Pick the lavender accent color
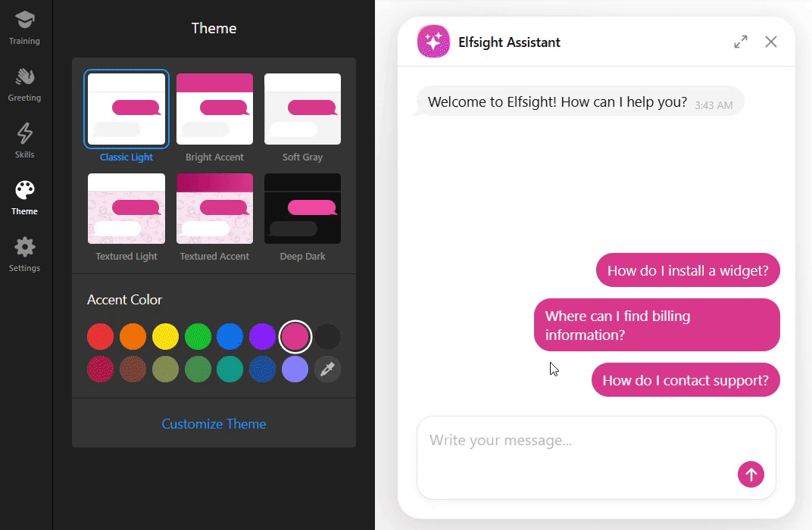812x530 pixels. click(x=295, y=369)
